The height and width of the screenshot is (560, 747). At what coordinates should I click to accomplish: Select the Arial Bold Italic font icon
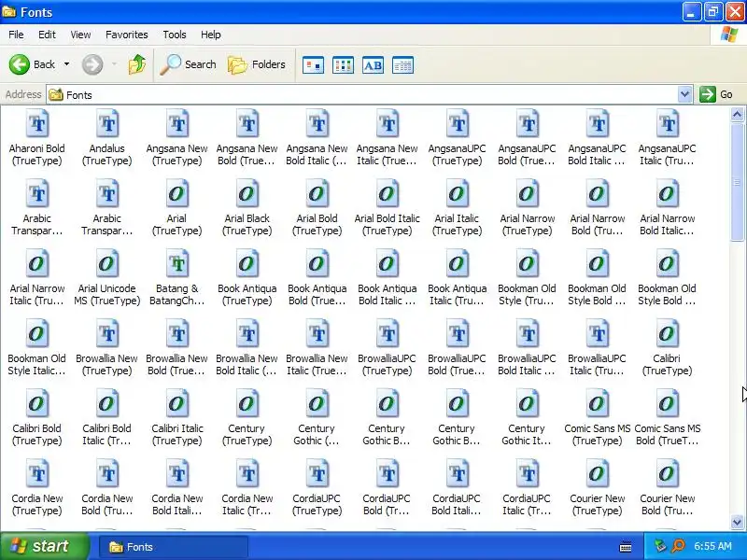point(388,194)
